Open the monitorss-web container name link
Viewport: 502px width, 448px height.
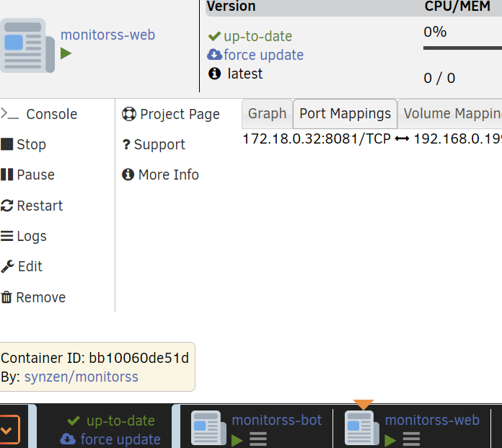click(x=108, y=35)
